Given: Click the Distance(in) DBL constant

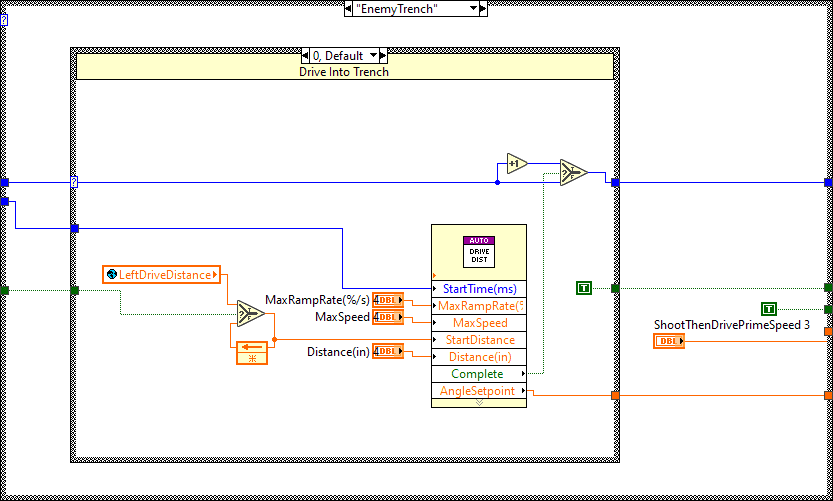Looking at the screenshot, I should tap(386, 351).
